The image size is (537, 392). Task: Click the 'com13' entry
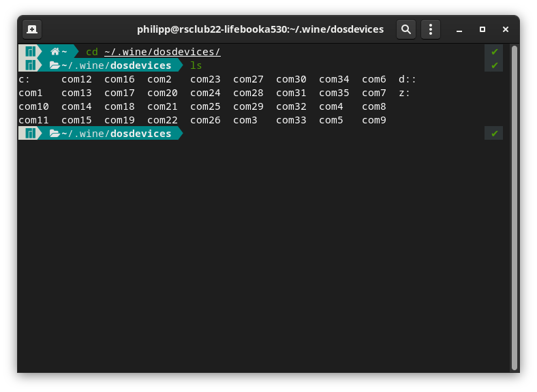[77, 93]
